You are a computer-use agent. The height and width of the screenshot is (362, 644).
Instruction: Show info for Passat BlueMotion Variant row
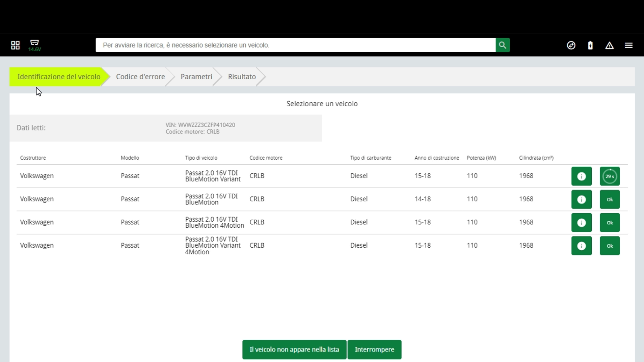coord(581,176)
